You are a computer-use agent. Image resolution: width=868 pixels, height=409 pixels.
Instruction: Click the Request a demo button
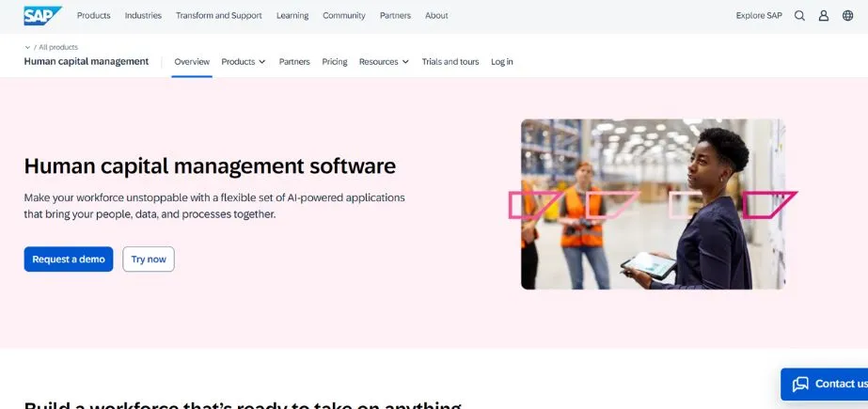pos(69,259)
